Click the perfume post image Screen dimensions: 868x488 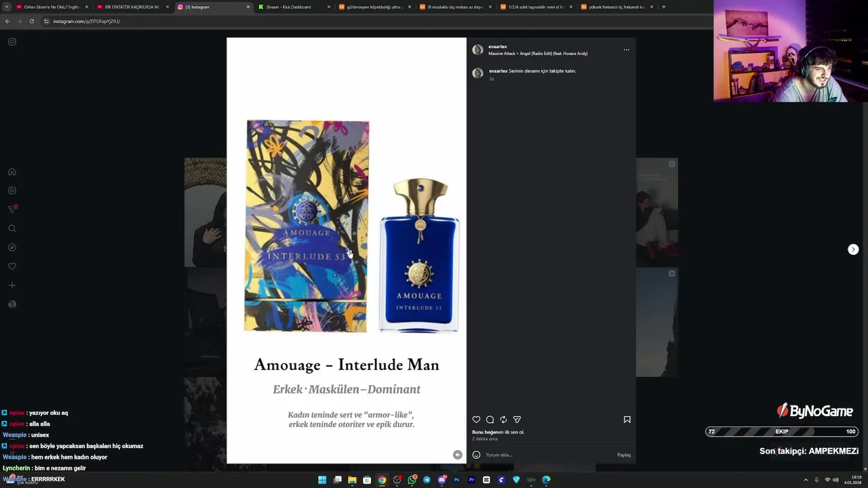347,250
